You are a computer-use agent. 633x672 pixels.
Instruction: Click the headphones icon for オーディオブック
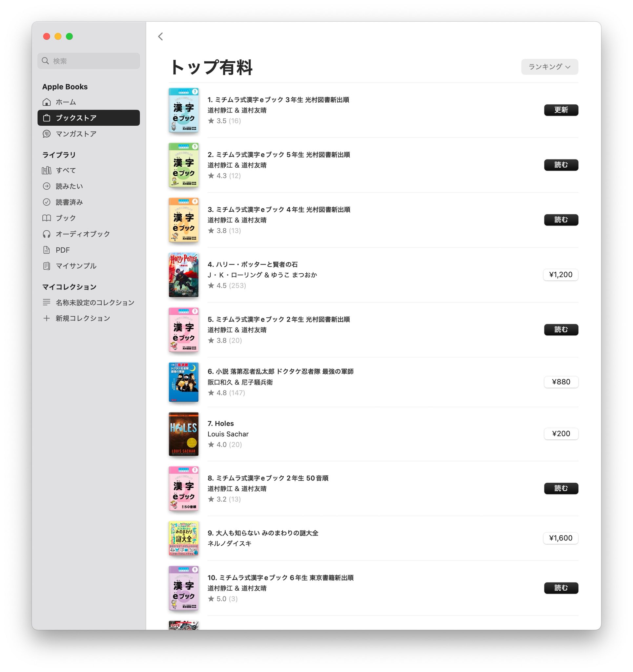coord(47,234)
